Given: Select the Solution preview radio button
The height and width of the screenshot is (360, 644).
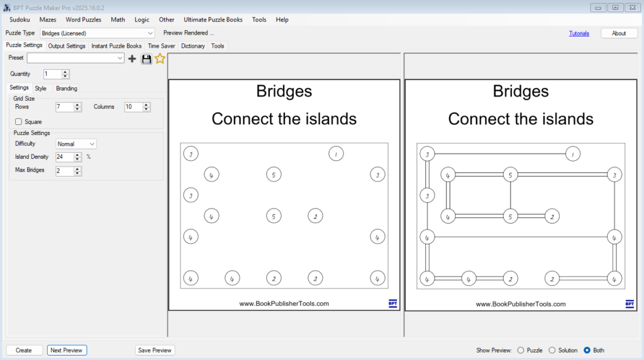Looking at the screenshot, I should click(552, 350).
